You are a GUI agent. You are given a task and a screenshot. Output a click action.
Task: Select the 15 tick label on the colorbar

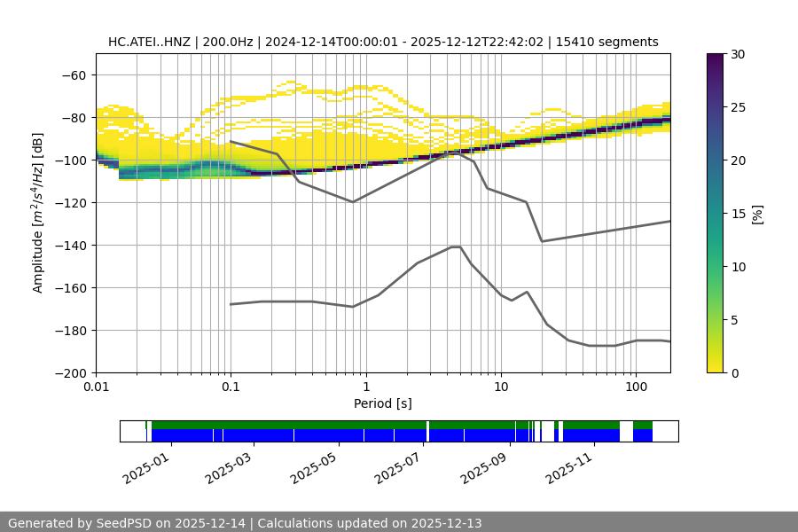click(x=738, y=214)
